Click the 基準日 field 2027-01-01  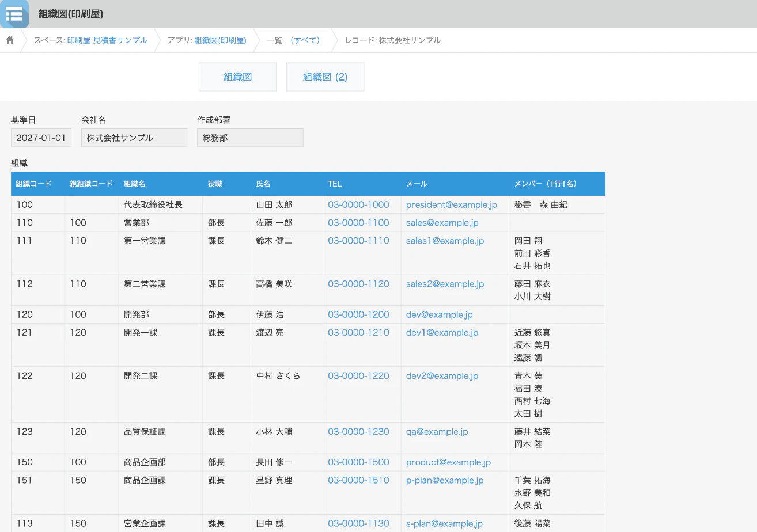coord(41,138)
